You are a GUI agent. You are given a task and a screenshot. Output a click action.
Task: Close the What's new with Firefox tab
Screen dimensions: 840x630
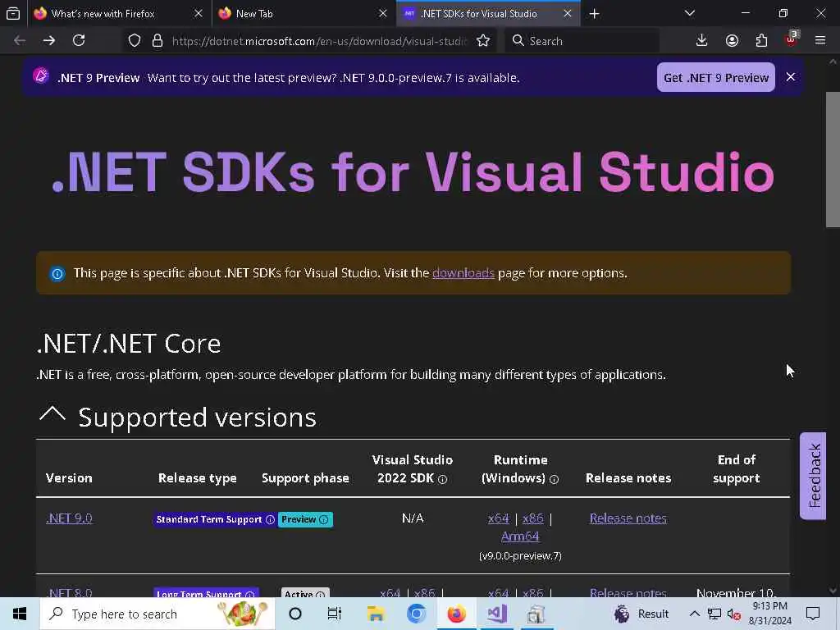coord(199,13)
